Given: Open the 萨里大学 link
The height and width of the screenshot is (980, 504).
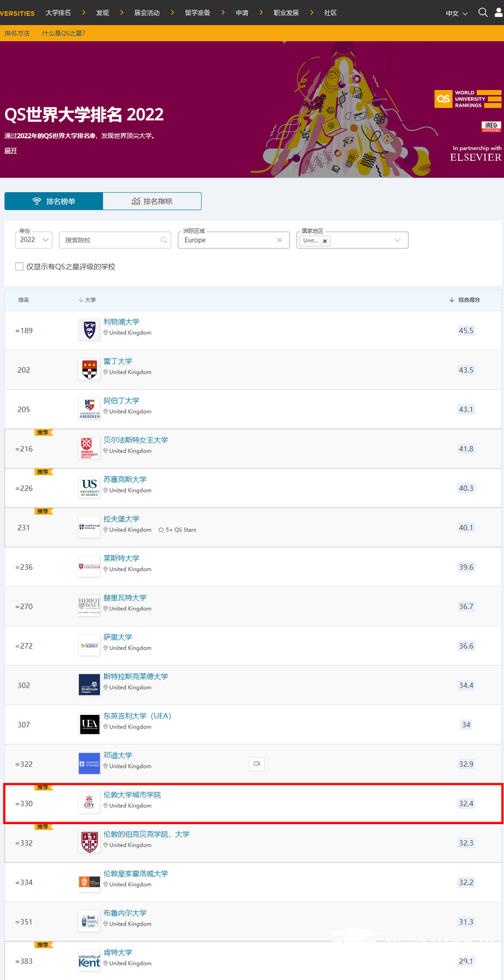Looking at the screenshot, I should coord(118,637).
